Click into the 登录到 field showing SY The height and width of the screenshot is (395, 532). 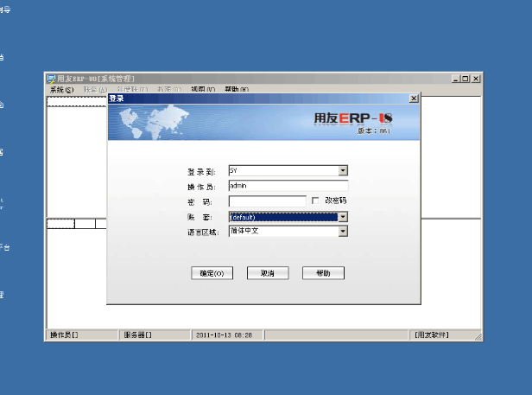pyautogui.click(x=283, y=170)
